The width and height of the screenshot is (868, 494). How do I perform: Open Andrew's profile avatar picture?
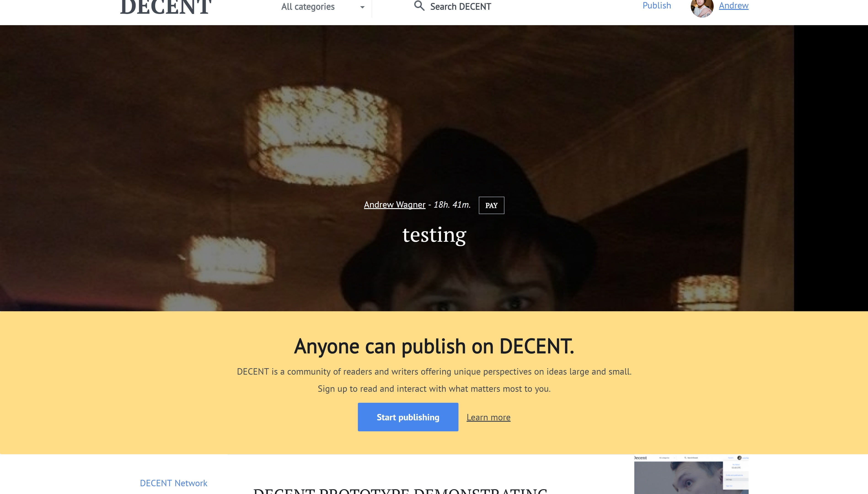click(702, 8)
